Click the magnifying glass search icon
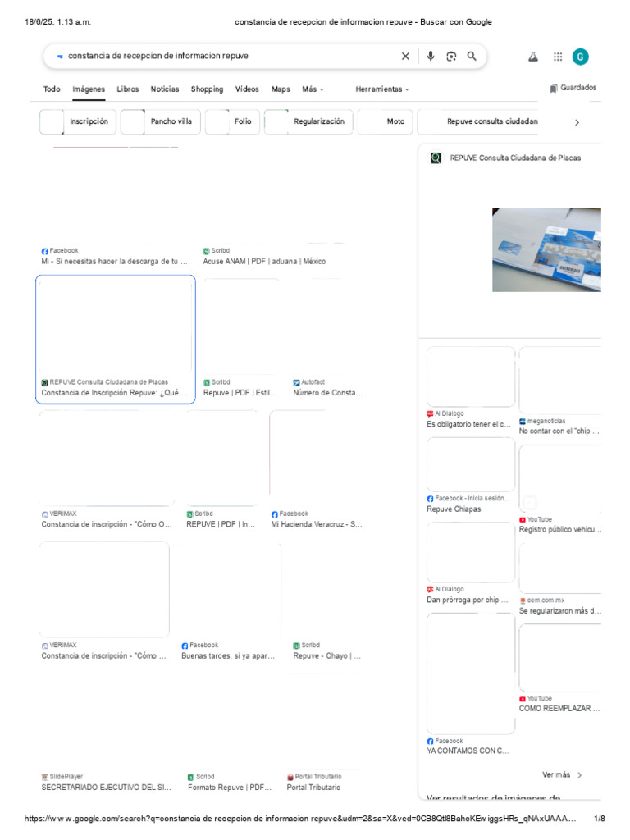 (x=472, y=57)
